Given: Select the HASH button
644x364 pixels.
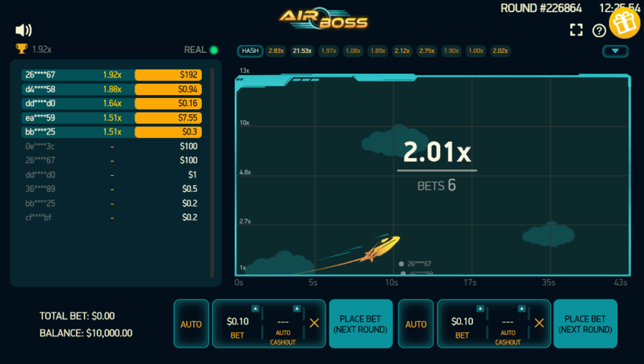Looking at the screenshot, I should click(x=250, y=51).
